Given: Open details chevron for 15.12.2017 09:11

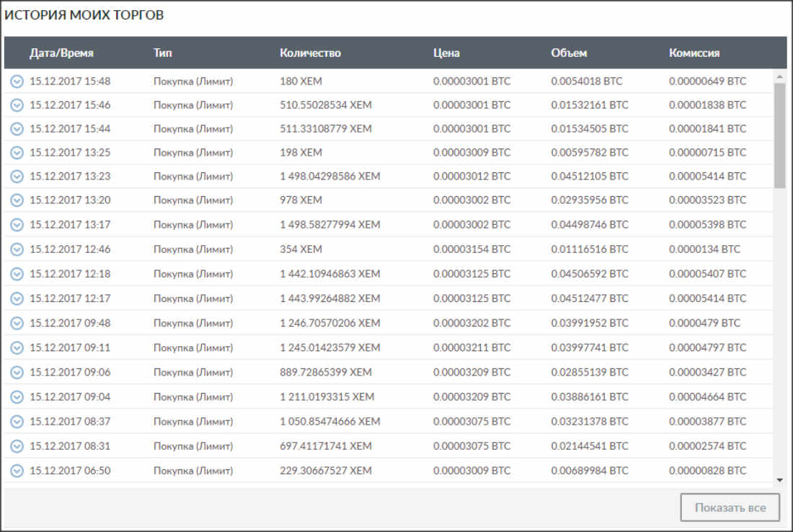Looking at the screenshot, I should 17,348.
